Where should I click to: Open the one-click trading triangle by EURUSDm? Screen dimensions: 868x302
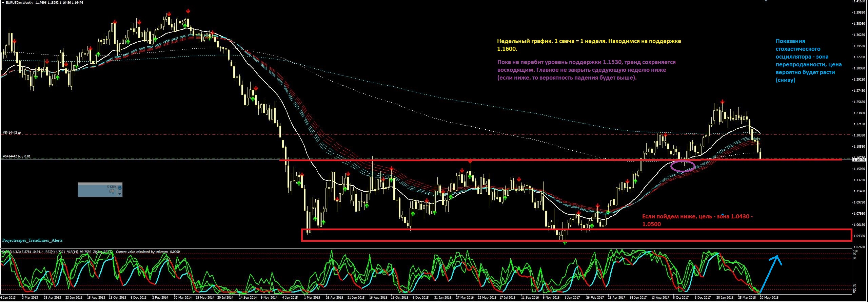click(3, 2)
